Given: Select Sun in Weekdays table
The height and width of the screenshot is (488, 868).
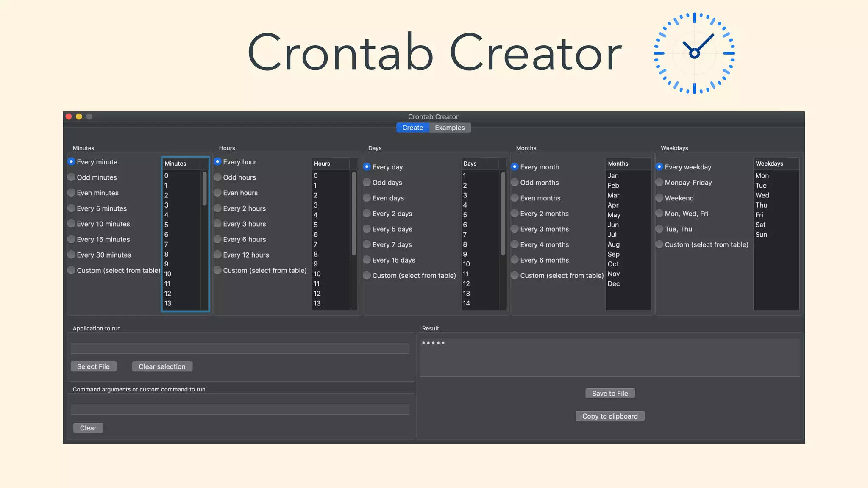Looking at the screenshot, I should click(776, 235).
